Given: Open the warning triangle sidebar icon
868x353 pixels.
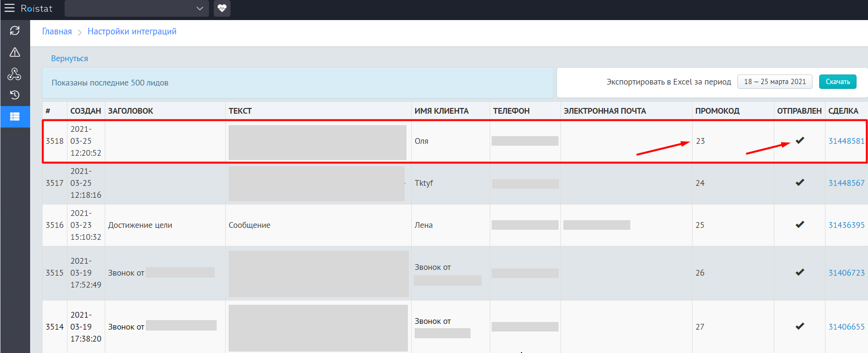Looking at the screenshot, I should (x=15, y=52).
